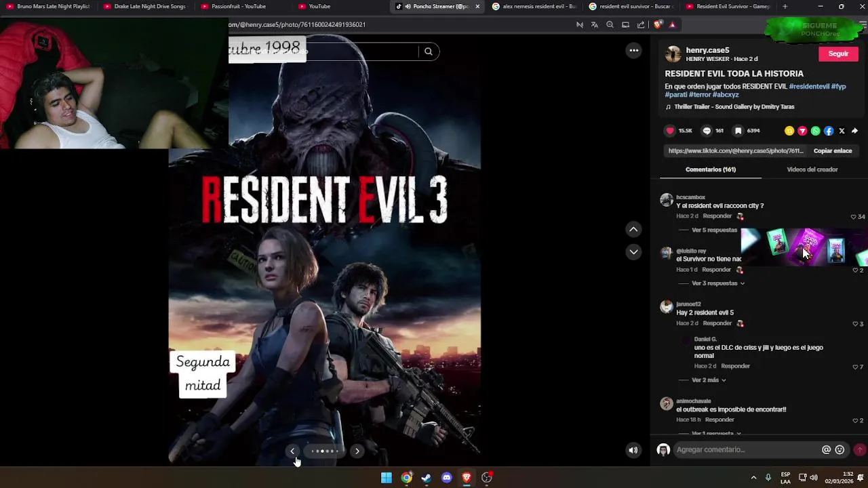Go to the previous video with up arrow
The height and width of the screenshot is (488, 868).
[633, 230]
